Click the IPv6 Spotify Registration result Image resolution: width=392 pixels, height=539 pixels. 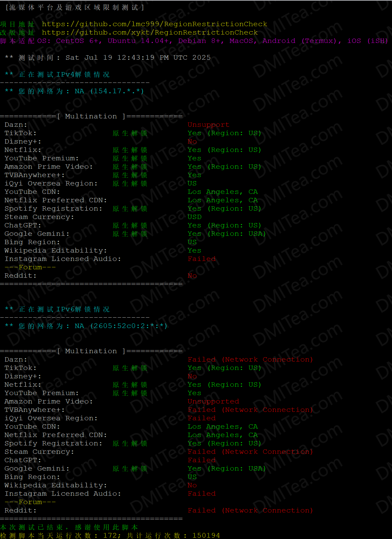(224, 443)
